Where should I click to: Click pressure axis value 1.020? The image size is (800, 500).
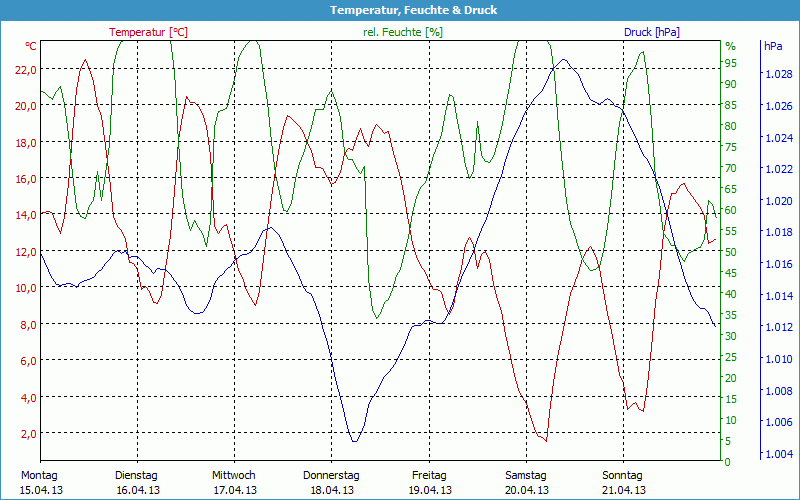point(779,201)
